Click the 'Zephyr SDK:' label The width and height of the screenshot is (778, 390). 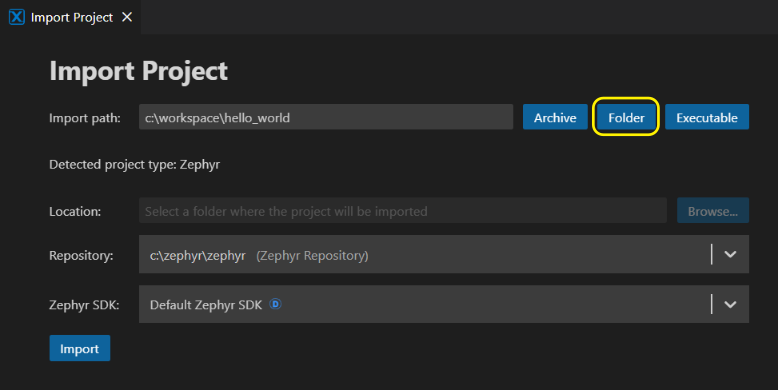[84, 305]
